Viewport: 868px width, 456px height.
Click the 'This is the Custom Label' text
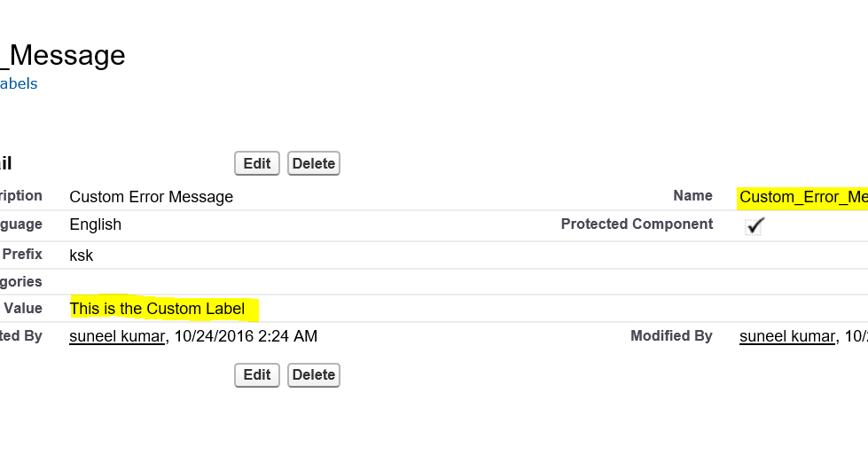[157, 309]
